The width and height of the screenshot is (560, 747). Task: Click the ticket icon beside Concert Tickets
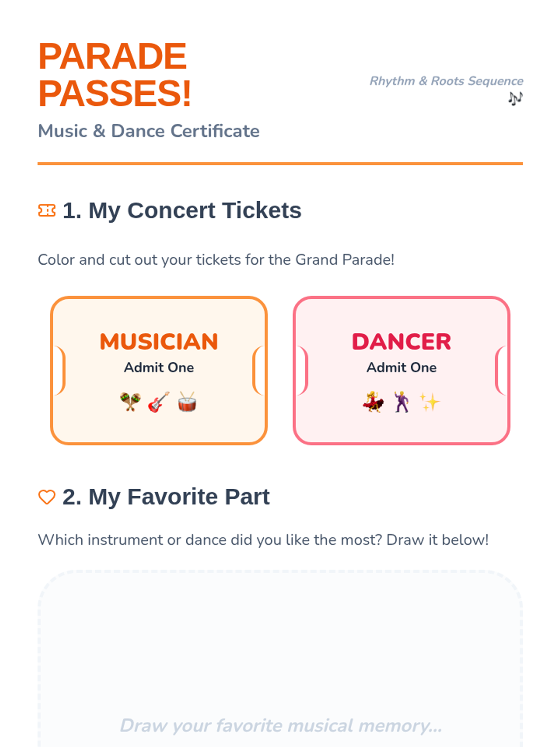pyautogui.click(x=47, y=211)
